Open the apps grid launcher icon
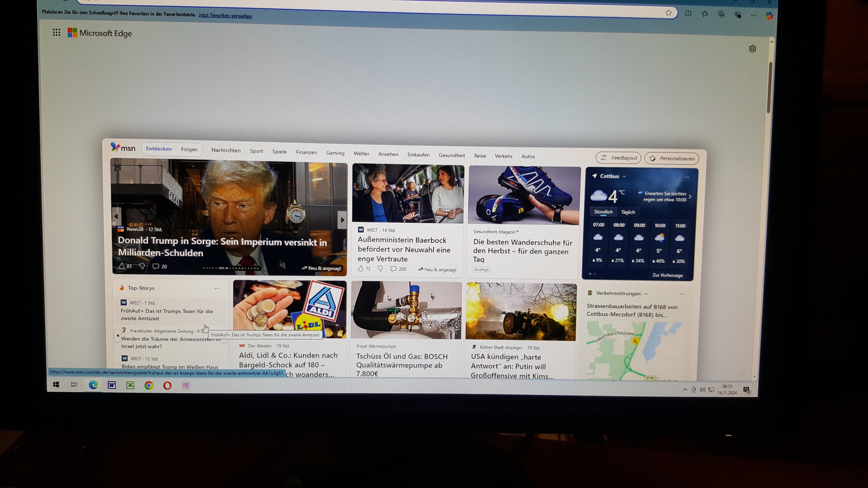Viewport: 868px width, 488px height. (57, 32)
